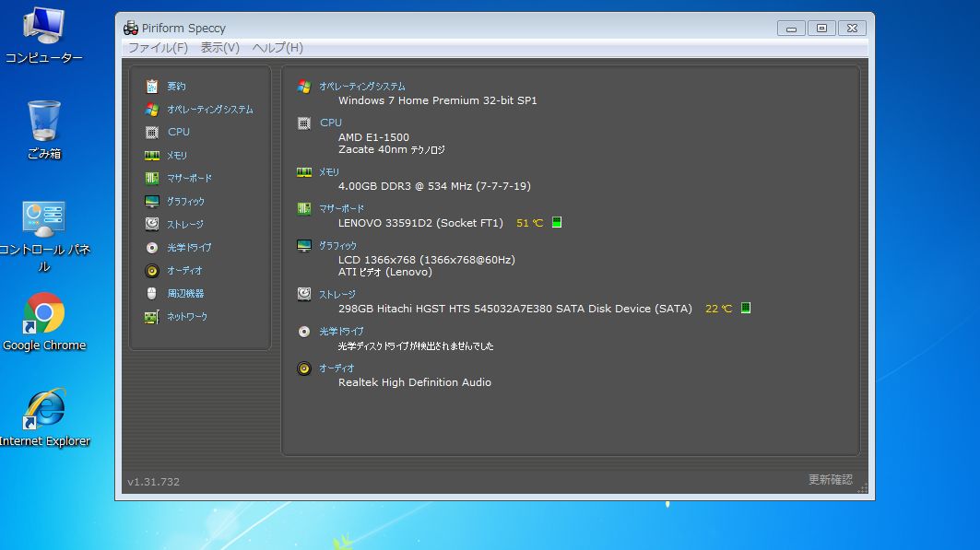Select the メモリ sidebar icon
This screenshot has height=550, width=980.
pyautogui.click(x=151, y=156)
